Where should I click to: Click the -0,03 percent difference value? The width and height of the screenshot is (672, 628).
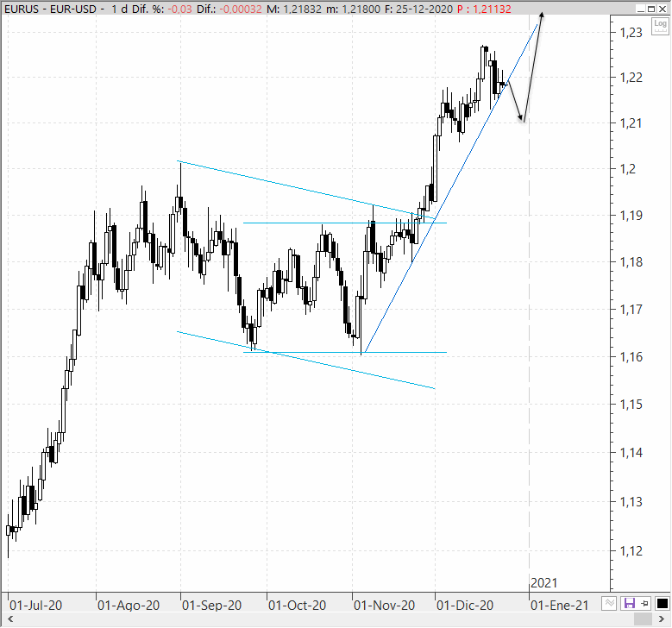point(179,9)
